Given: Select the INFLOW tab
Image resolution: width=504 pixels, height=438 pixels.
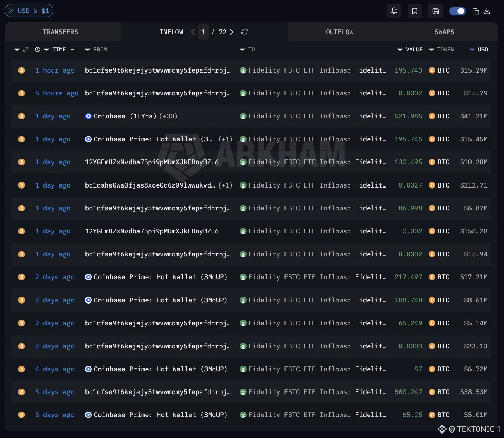Looking at the screenshot, I should coord(171,32).
